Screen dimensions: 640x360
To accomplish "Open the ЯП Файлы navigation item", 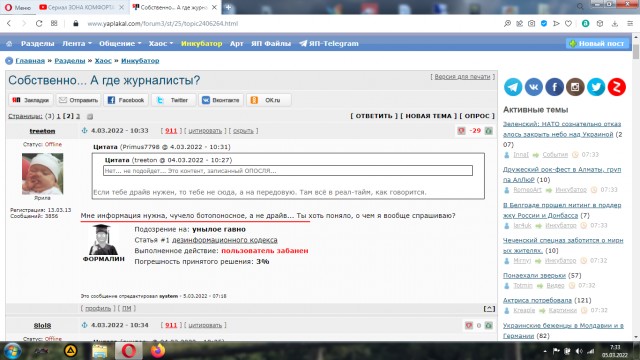I will pyautogui.click(x=271, y=44).
